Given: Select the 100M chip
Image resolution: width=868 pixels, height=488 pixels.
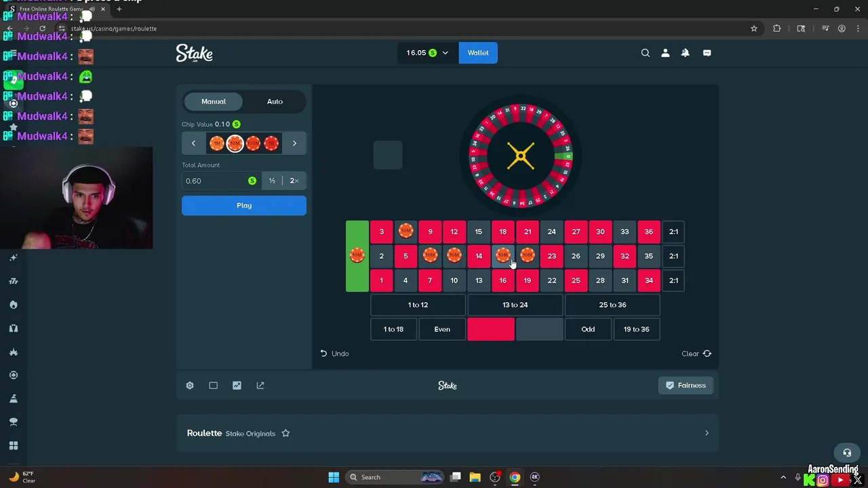Looking at the screenshot, I should pos(253,143).
